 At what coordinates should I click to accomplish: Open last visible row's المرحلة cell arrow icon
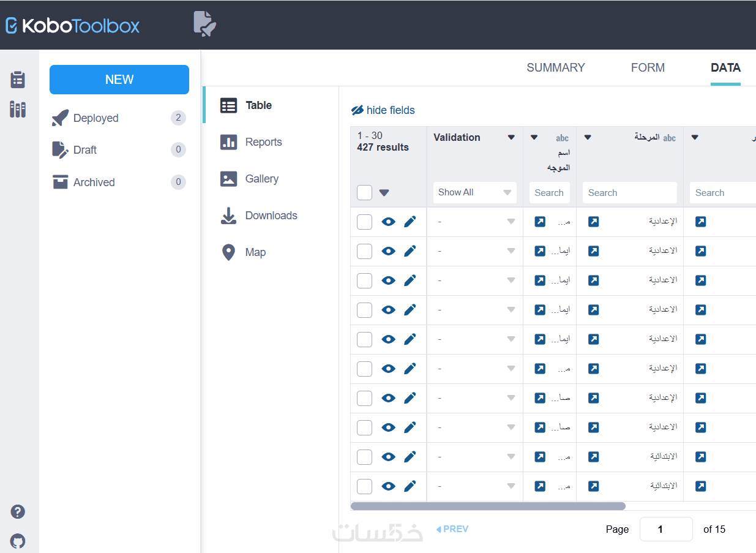click(x=593, y=486)
